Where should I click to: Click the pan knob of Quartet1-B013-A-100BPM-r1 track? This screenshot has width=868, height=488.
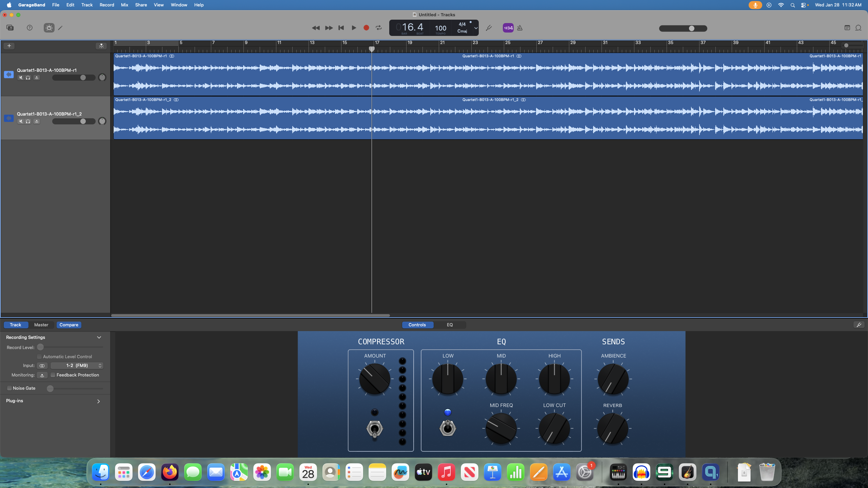[x=102, y=78]
